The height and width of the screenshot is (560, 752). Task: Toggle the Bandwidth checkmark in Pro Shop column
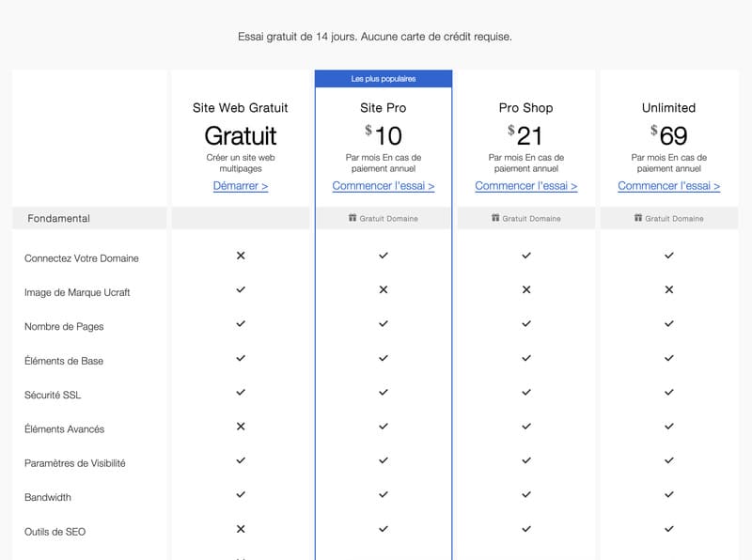525,497
